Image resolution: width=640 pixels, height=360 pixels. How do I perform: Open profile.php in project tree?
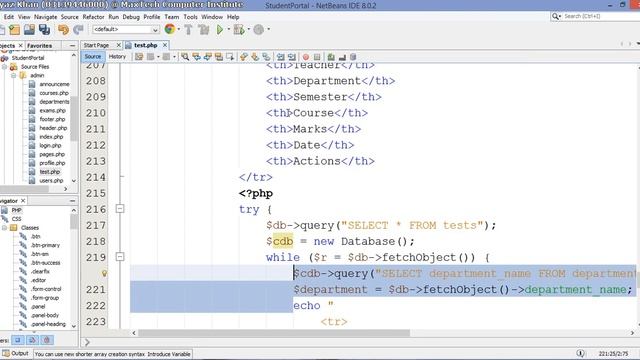52,163
